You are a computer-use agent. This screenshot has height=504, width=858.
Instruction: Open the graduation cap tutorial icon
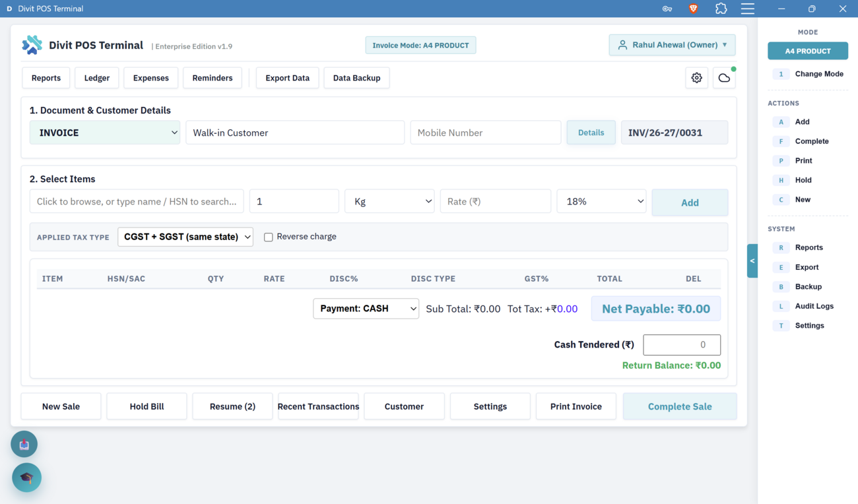click(27, 478)
